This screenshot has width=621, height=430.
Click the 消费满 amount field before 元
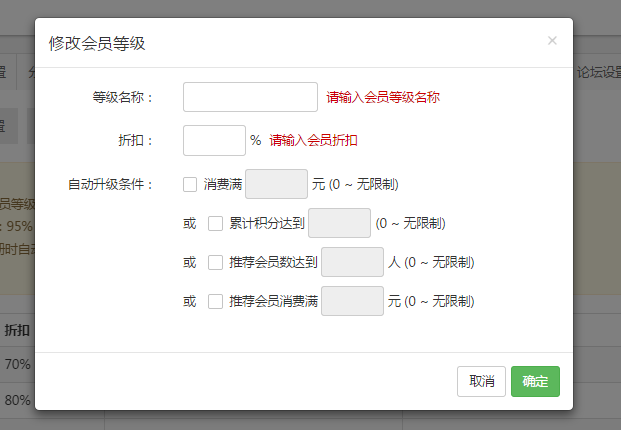(x=276, y=184)
